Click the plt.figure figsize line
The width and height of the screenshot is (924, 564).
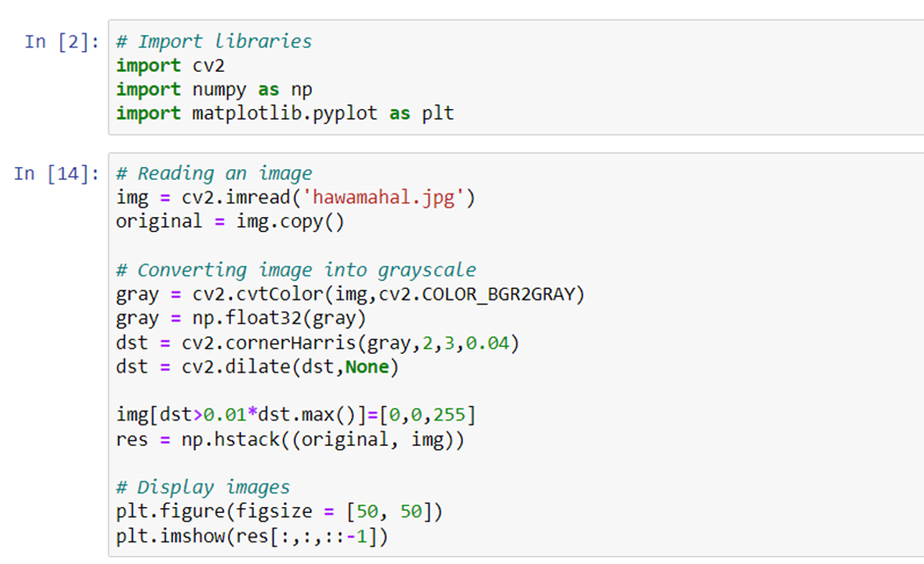tap(279, 512)
